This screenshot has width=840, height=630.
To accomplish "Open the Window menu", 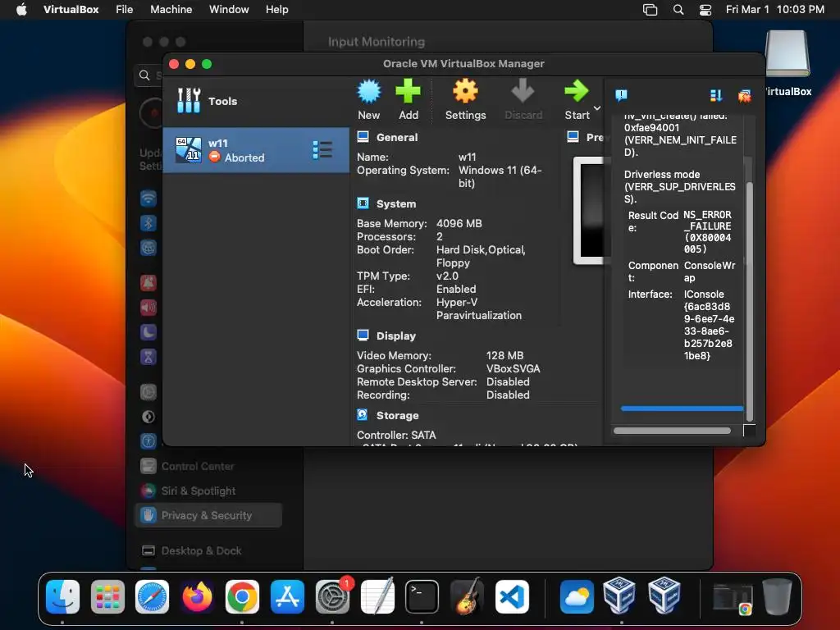I will click(x=229, y=10).
